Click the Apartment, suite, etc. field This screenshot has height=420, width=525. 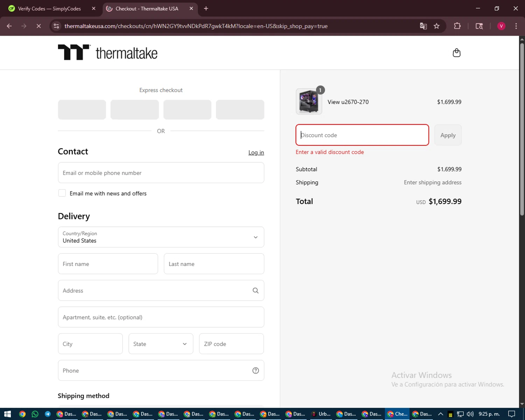pos(161,317)
